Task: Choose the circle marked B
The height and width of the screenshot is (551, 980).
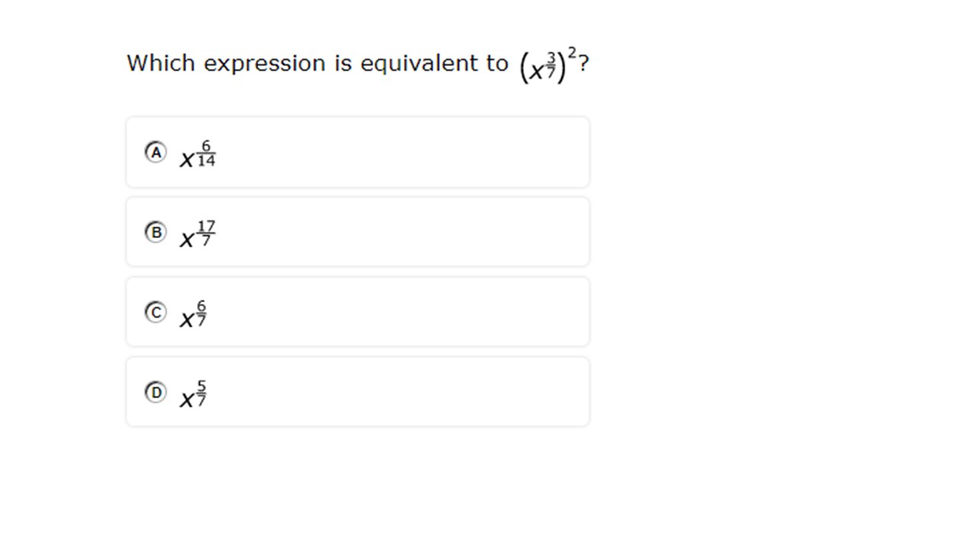Action: click(155, 232)
